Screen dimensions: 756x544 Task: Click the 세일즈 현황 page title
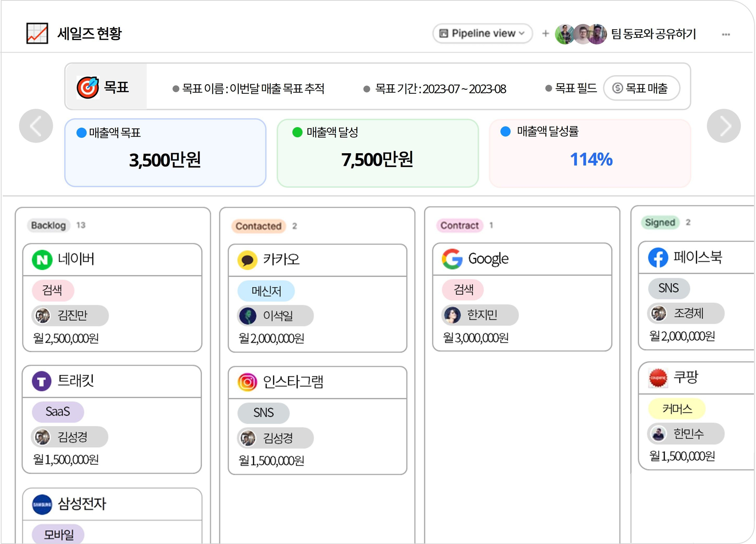(x=90, y=33)
